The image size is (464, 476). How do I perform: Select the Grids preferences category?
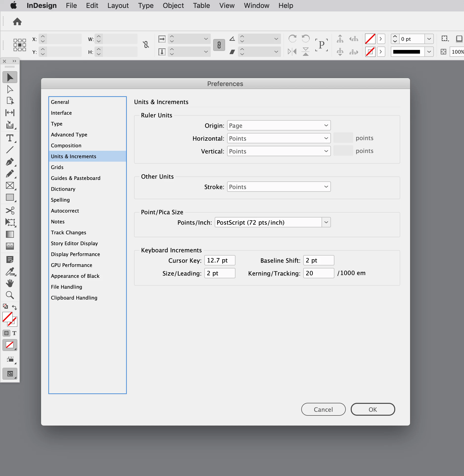(x=88, y=167)
